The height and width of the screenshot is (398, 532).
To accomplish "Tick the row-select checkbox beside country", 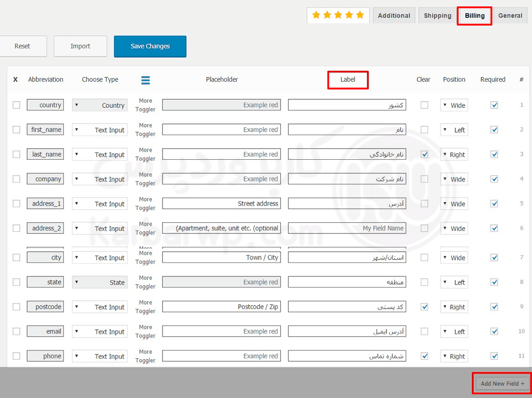I will click(x=16, y=105).
